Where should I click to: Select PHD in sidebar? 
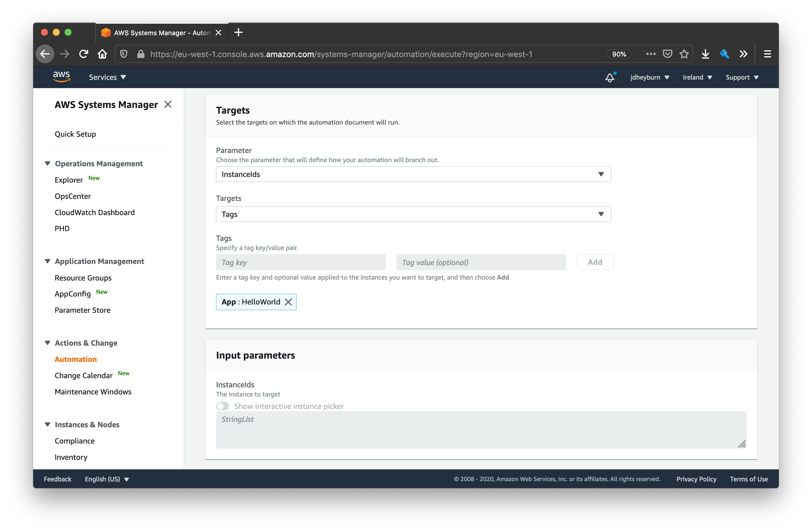click(62, 228)
